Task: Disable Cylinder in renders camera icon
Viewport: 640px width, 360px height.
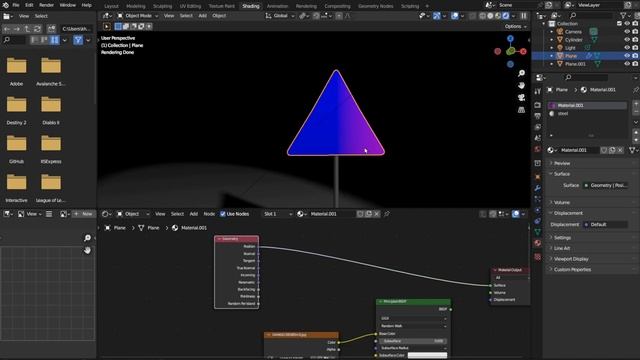Action: pos(635,40)
